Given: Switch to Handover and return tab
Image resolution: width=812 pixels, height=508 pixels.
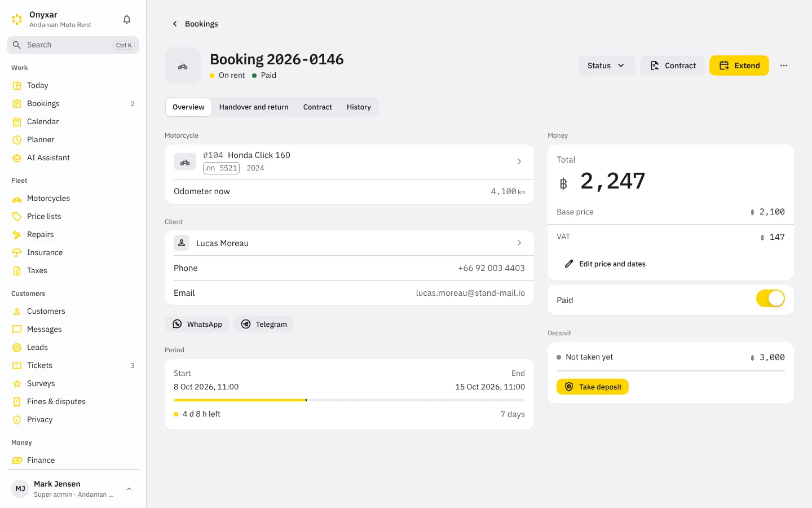Looking at the screenshot, I should point(254,107).
